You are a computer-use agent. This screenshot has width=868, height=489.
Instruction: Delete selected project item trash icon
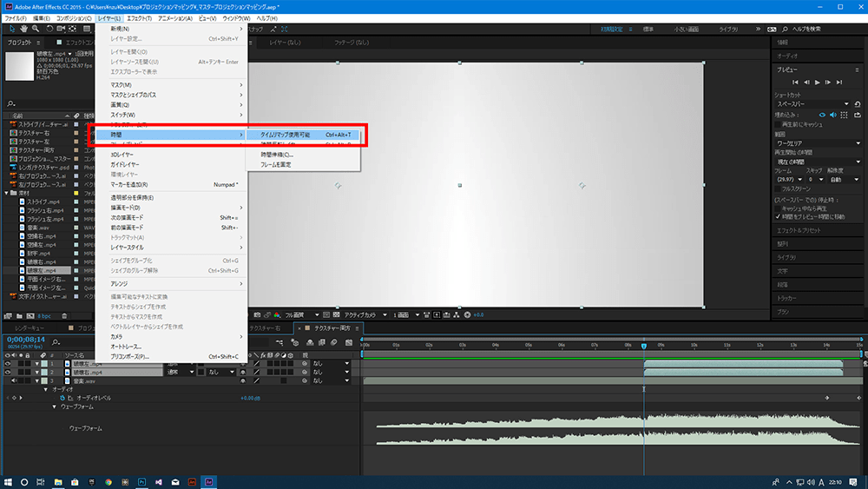point(64,315)
